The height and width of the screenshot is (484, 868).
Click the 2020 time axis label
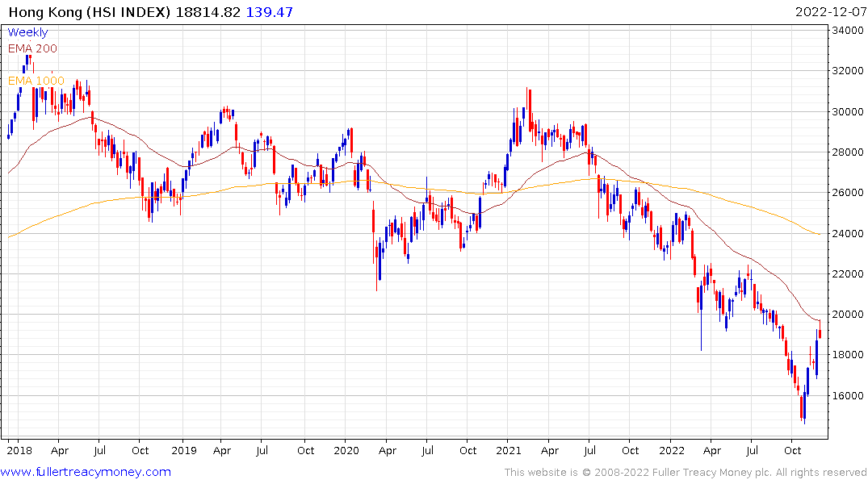346,450
